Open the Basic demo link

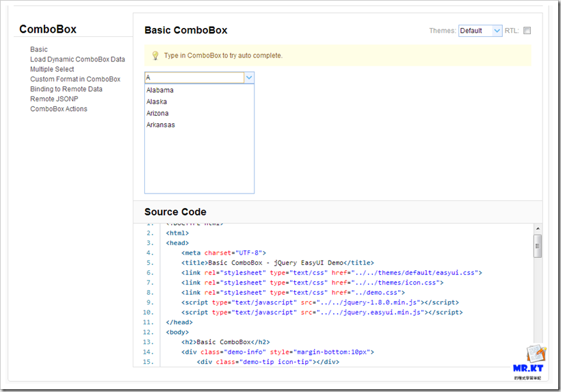[x=38, y=49]
